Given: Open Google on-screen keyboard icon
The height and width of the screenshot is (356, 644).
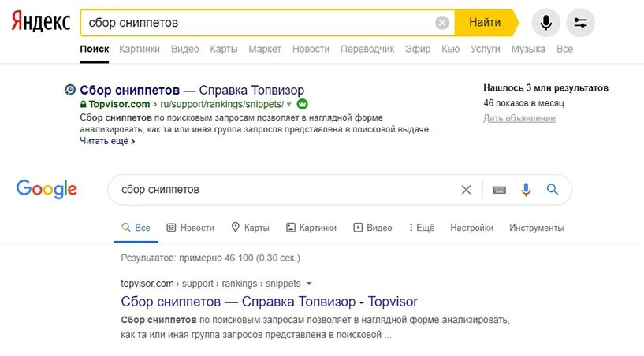Looking at the screenshot, I should click(500, 190).
